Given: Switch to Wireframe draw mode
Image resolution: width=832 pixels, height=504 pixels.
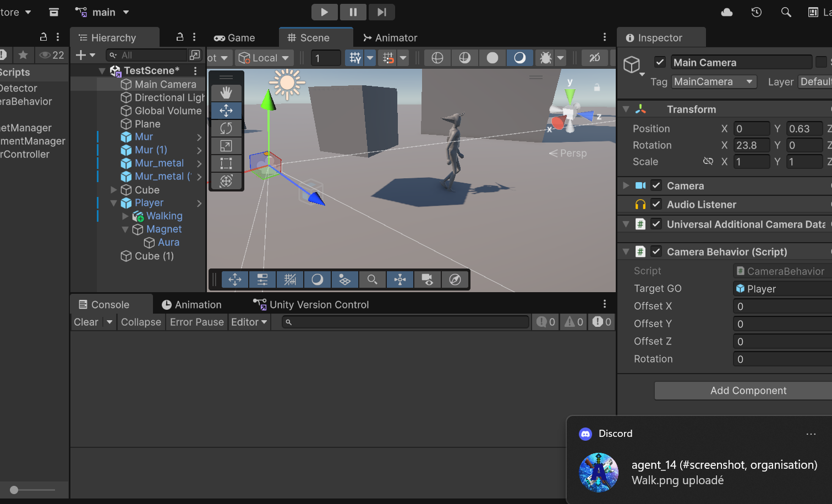Looking at the screenshot, I should 437,58.
